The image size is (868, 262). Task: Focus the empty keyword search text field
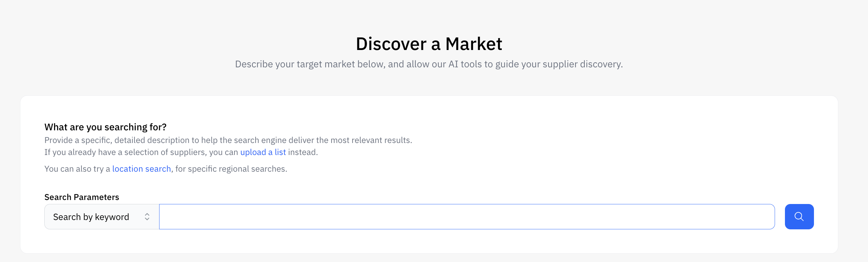click(467, 217)
